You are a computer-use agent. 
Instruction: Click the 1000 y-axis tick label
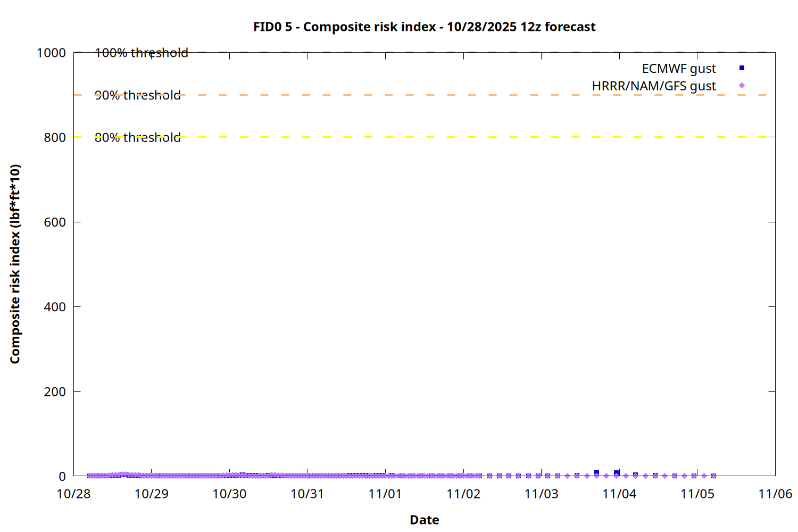pyautogui.click(x=51, y=53)
